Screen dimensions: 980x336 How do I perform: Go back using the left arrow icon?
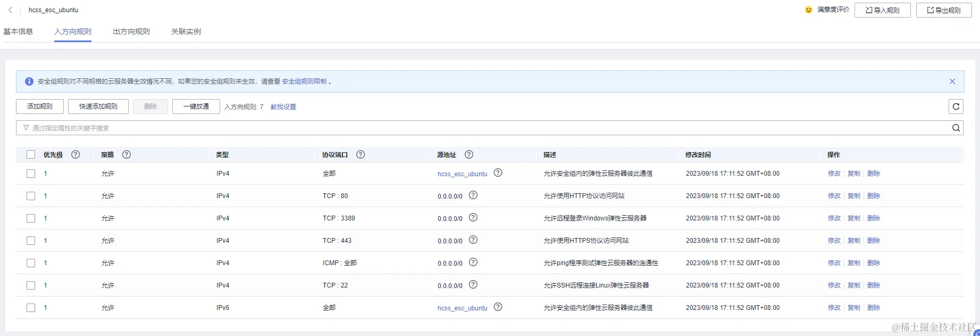(x=10, y=10)
